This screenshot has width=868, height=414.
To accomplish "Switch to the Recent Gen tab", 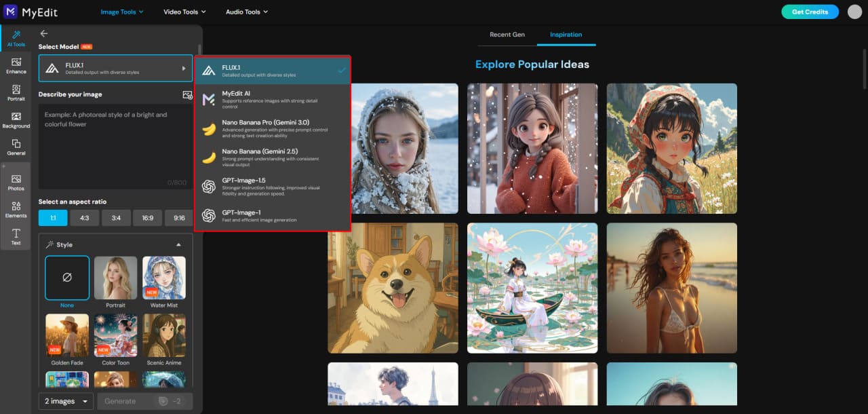I will pos(507,34).
